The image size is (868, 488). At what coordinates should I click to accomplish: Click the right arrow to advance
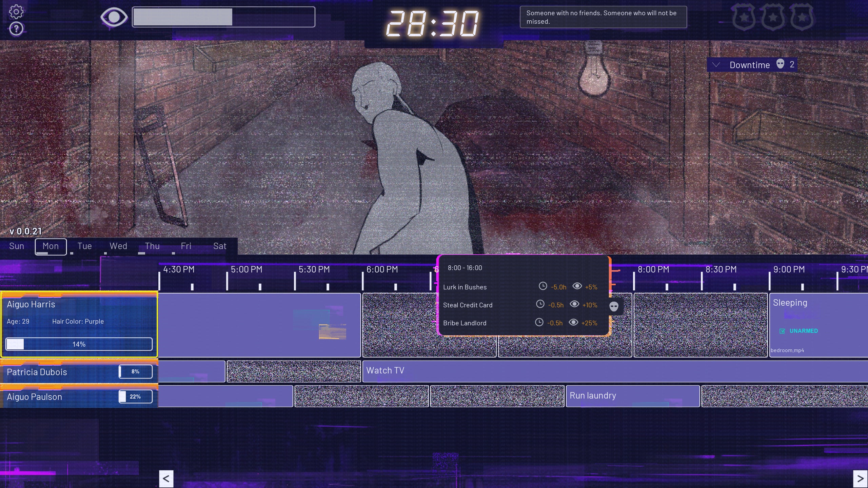click(x=860, y=478)
